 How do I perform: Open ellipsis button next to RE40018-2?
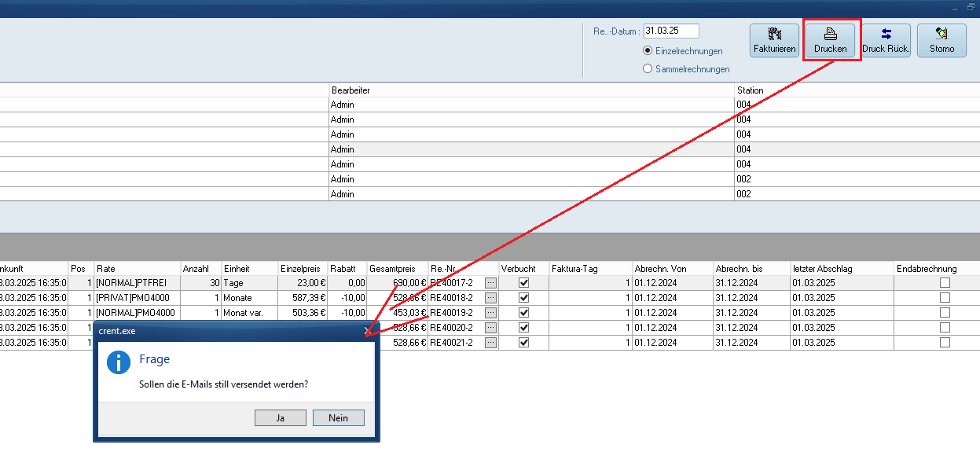(x=491, y=298)
